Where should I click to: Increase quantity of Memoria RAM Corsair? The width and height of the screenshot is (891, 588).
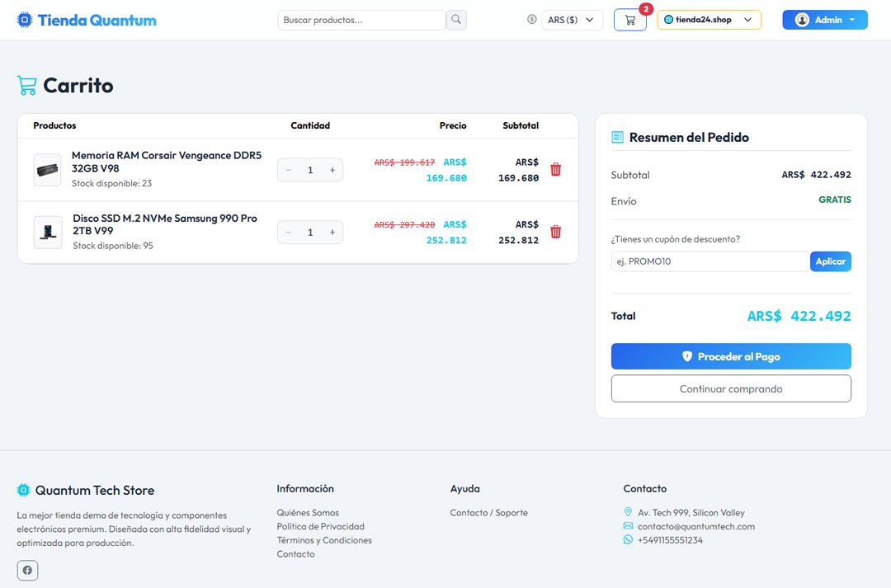click(332, 170)
